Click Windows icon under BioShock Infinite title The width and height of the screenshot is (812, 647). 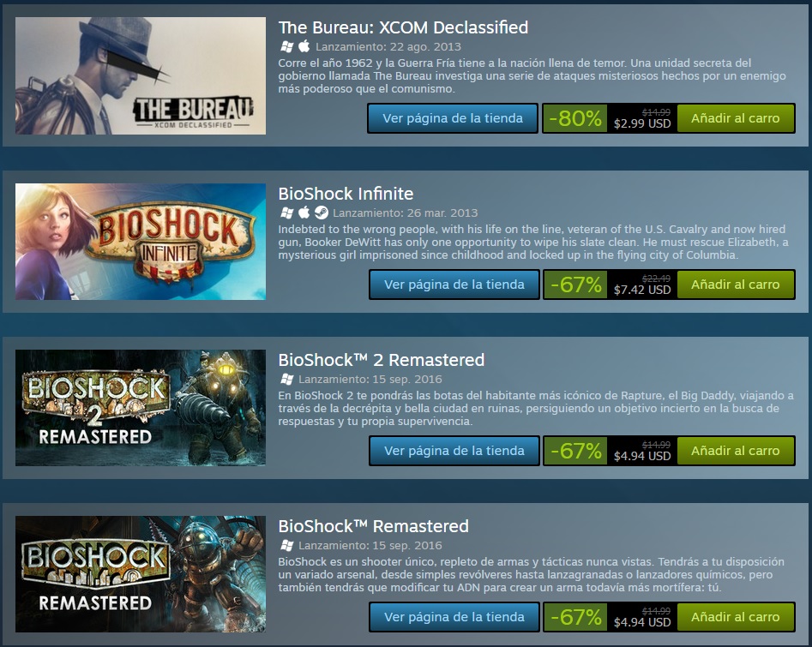286,213
